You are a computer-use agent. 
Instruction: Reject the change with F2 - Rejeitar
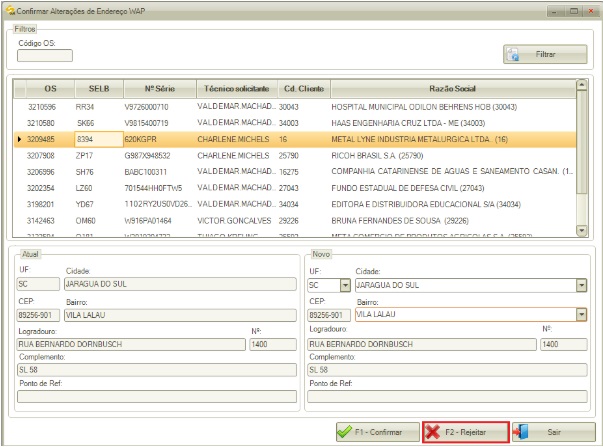pos(466,432)
